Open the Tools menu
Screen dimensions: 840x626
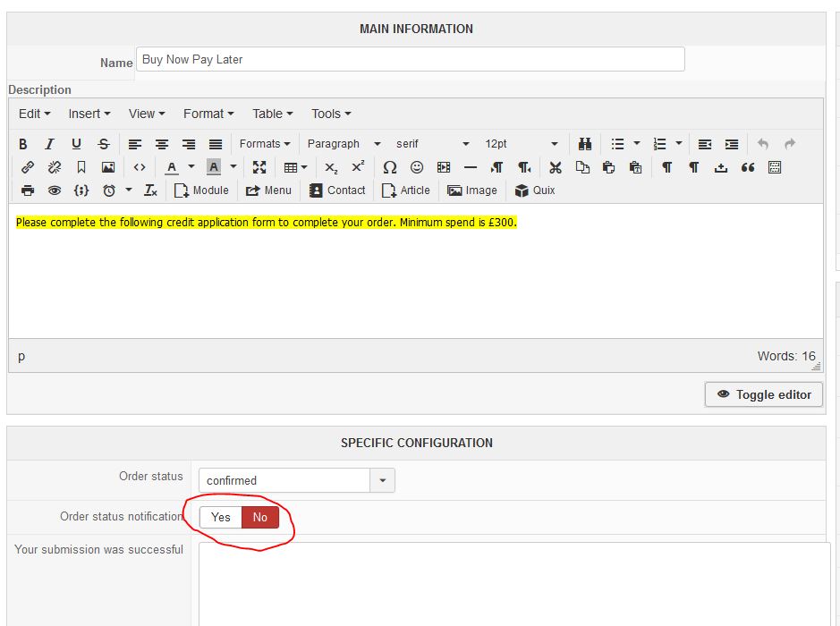coord(331,114)
